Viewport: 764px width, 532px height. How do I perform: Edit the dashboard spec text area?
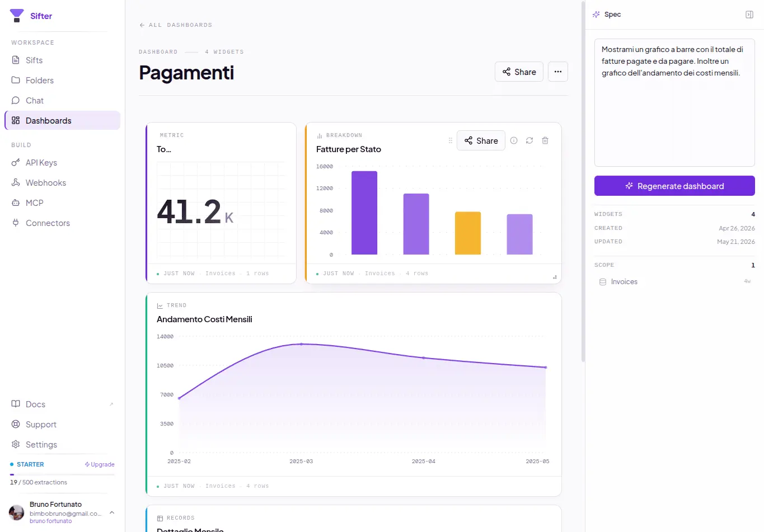(674, 102)
